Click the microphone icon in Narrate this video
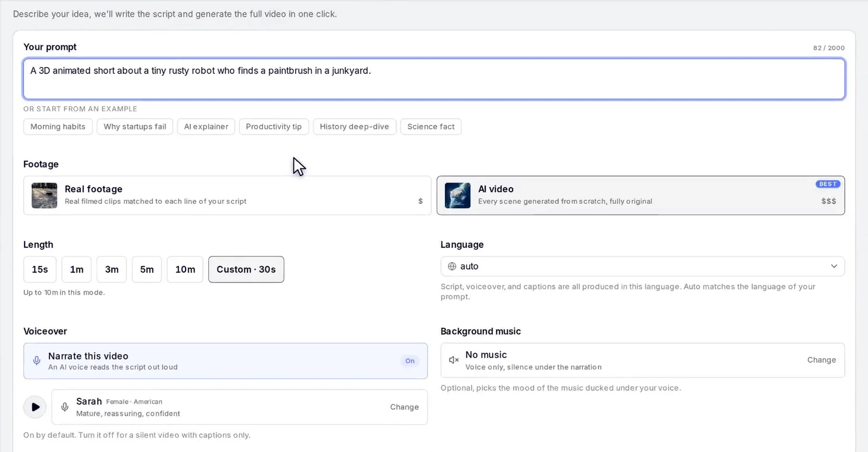 [x=36, y=361]
